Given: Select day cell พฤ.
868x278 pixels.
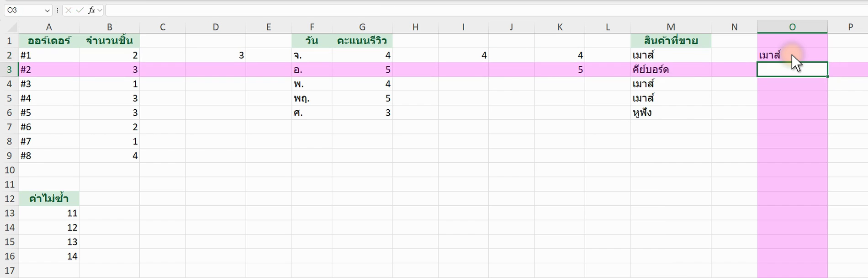Looking at the screenshot, I should click(312, 98).
